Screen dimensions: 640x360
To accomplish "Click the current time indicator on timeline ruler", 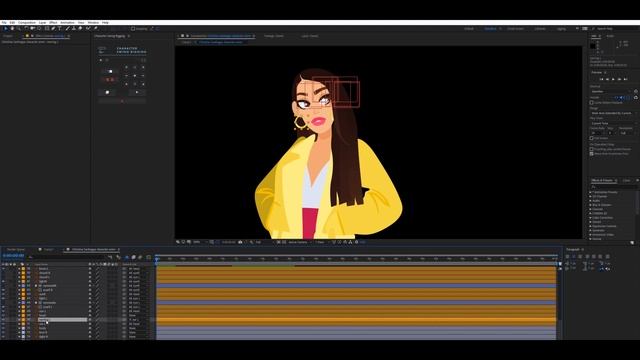I will tap(156, 259).
